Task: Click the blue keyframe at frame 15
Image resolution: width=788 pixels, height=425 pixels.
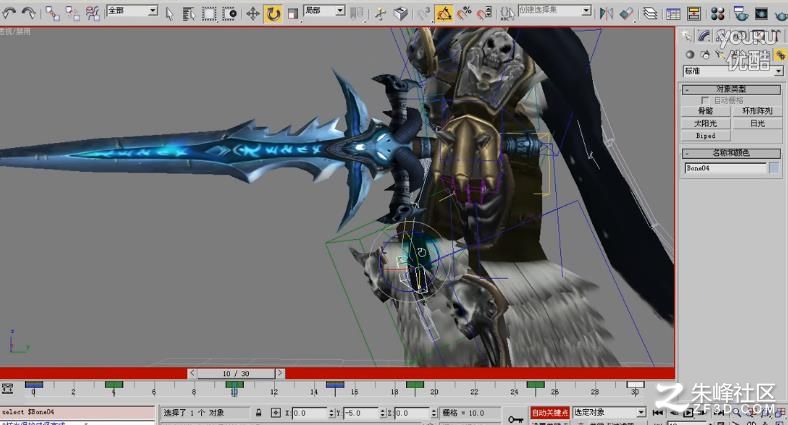Action: (335, 385)
